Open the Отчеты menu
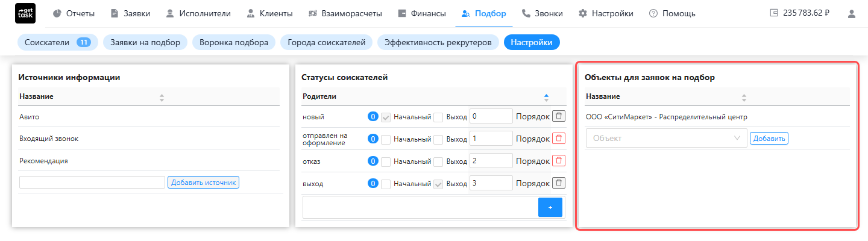The height and width of the screenshot is (241, 868). (74, 13)
